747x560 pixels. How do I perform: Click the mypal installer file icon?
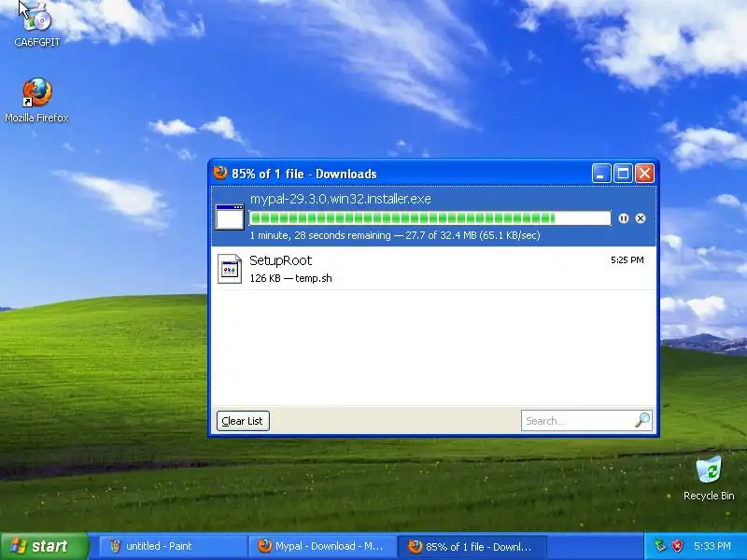point(230,217)
